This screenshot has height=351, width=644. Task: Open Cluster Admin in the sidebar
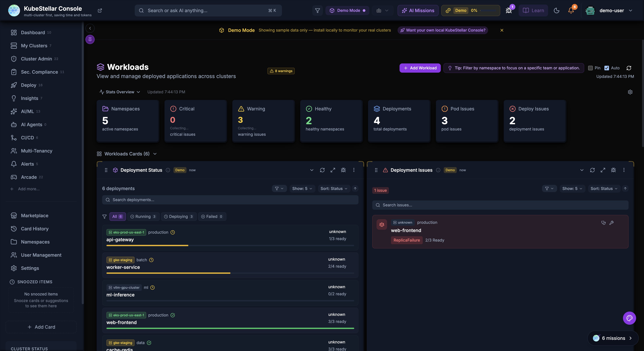pos(36,59)
